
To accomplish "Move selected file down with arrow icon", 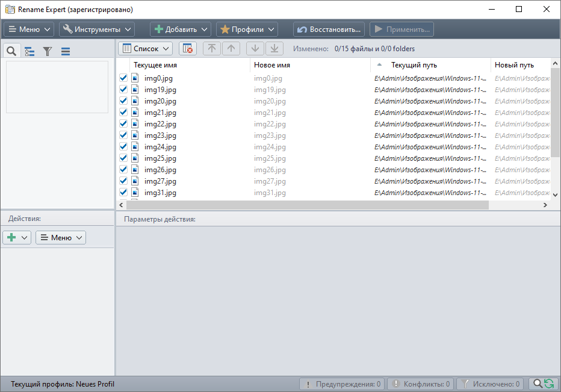I will pyautogui.click(x=255, y=48).
